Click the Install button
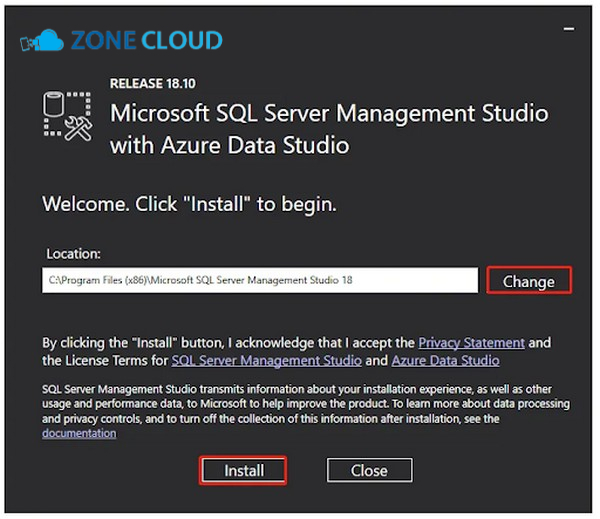This screenshot has height=519, width=600. (x=243, y=470)
